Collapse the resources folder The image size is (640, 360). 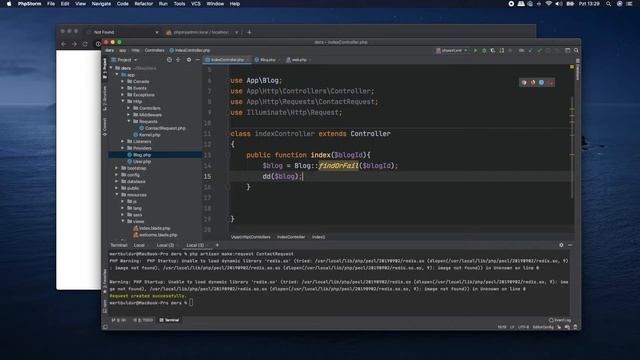116,195
